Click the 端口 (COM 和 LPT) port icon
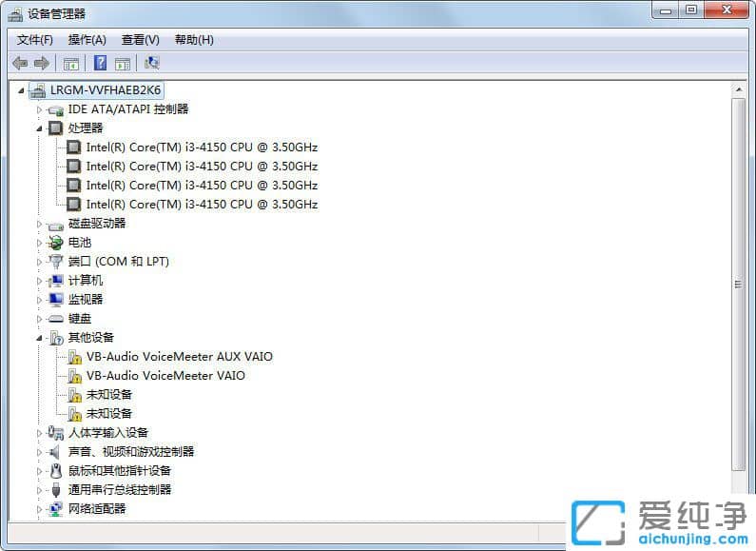 point(56,262)
